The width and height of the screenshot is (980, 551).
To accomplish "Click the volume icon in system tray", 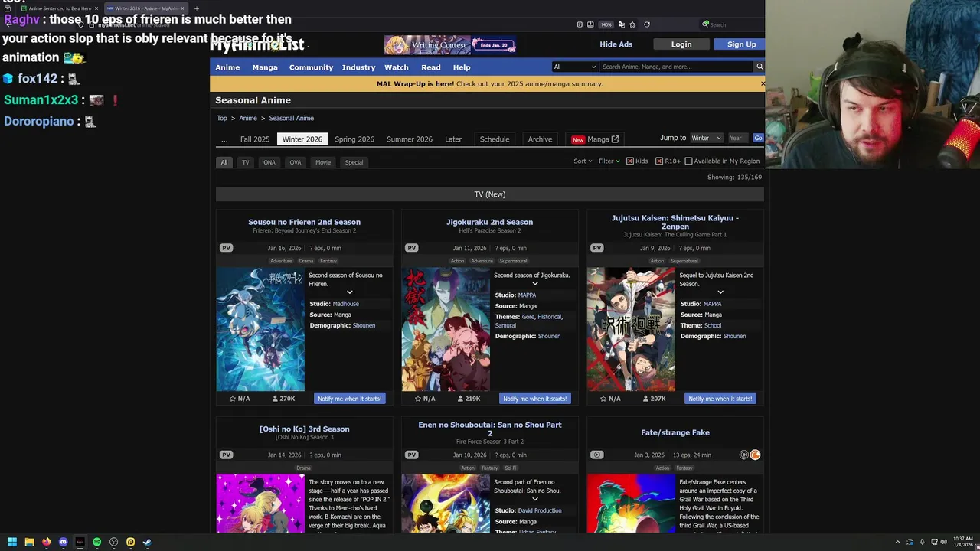I will [x=943, y=542].
